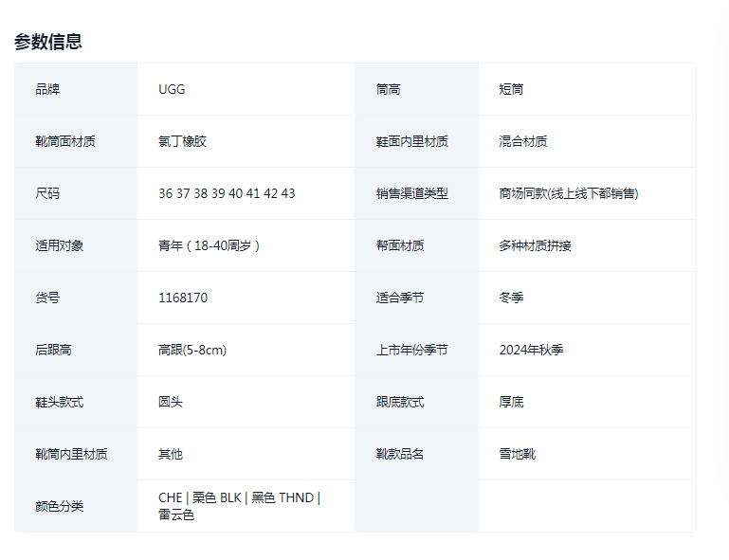729x560 pixels.
Task: Click the 靴款品名 label
Action: pyautogui.click(x=400, y=453)
